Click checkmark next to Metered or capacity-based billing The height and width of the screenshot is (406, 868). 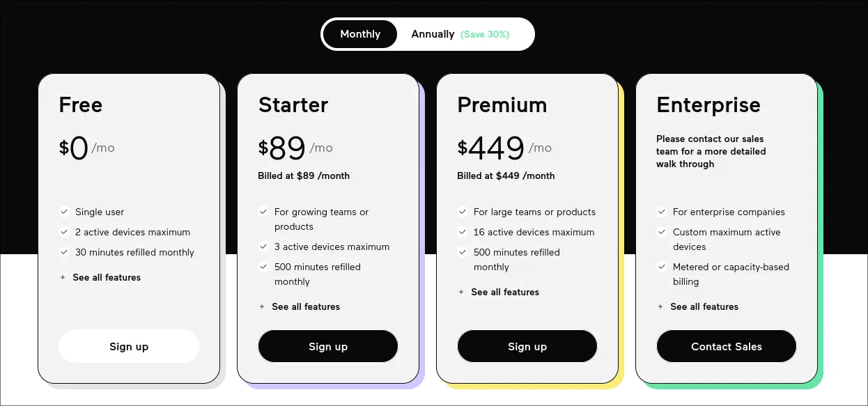662,267
